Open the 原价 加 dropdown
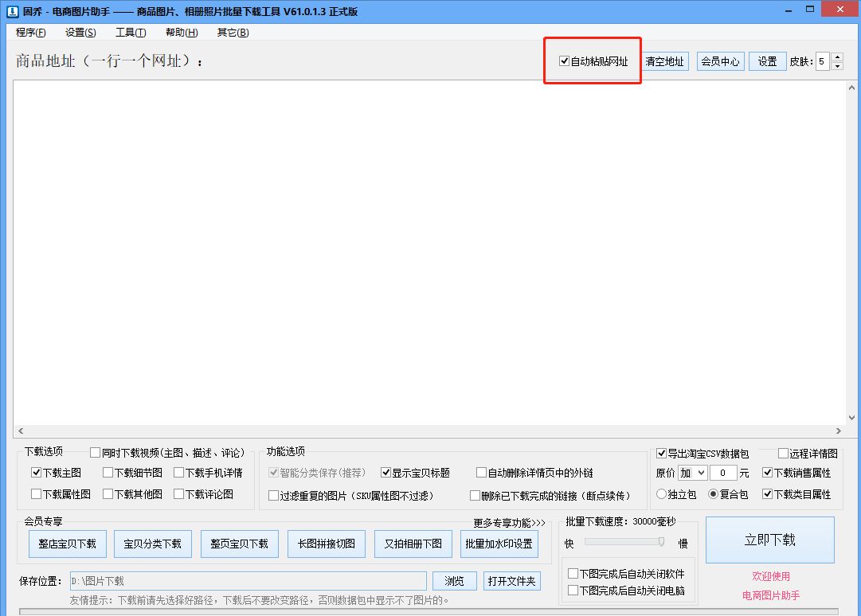861x616 pixels. pyautogui.click(x=692, y=473)
